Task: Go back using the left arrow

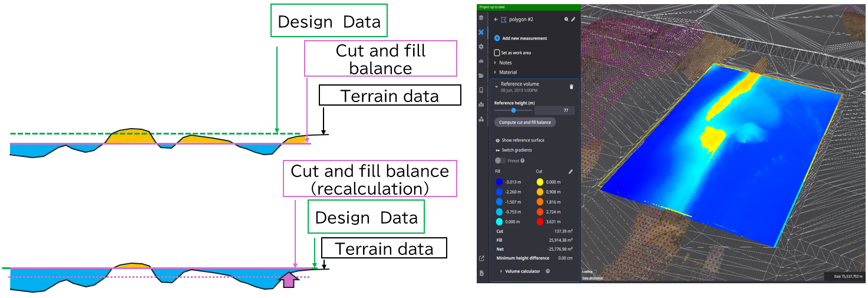Action: point(496,19)
